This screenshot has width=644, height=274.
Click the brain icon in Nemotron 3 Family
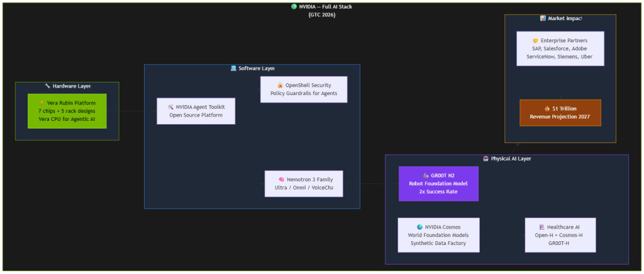281,180
